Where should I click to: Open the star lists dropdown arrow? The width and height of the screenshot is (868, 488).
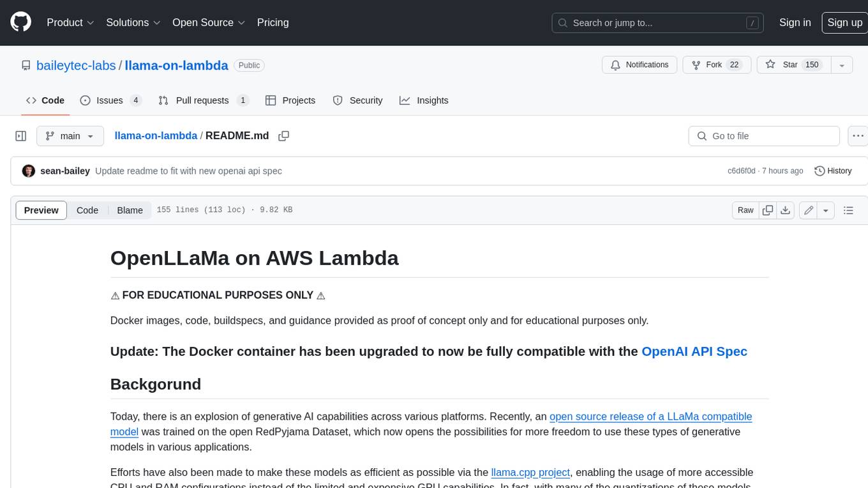pos(842,65)
